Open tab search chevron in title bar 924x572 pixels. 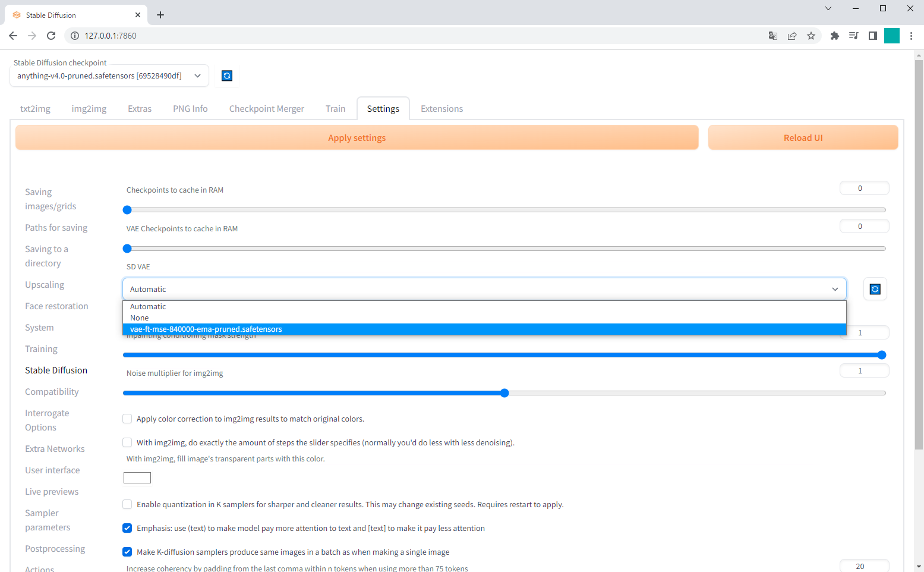(x=828, y=8)
